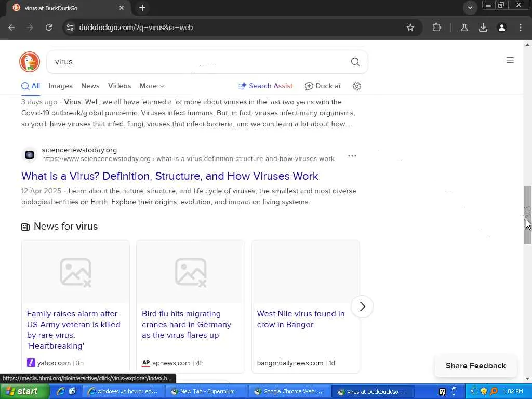Open Duck.ai chat
Image resolution: width=532 pixels, height=399 pixels.
(322, 86)
